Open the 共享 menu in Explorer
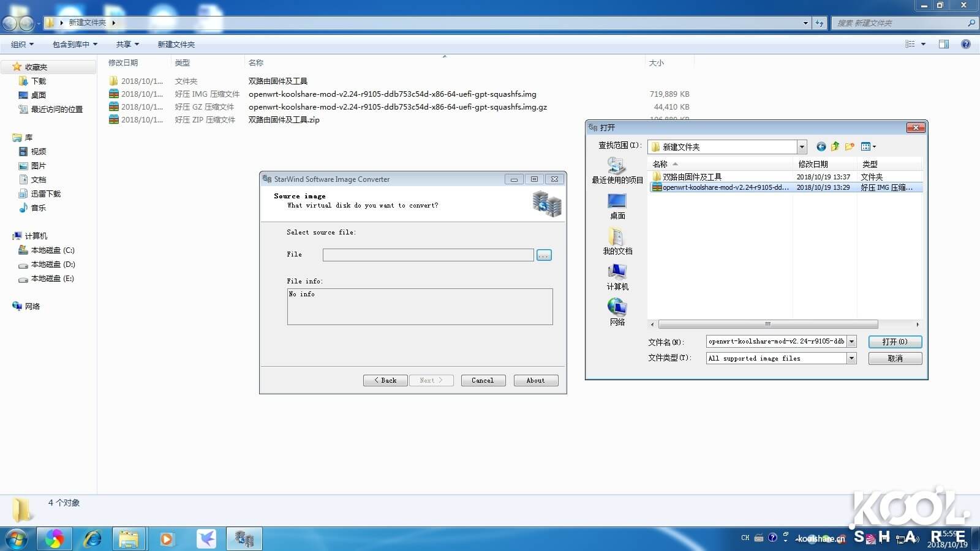The height and width of the screenshot is (551, 980). pyautogui.click(x=126, y=44)
